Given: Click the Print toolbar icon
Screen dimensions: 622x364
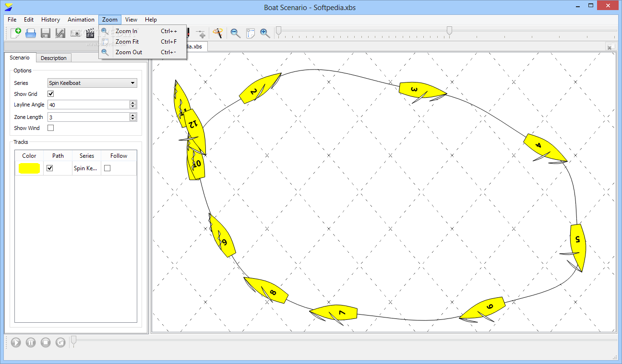Looking at the screenshot, I should click(x=31, y=33).
